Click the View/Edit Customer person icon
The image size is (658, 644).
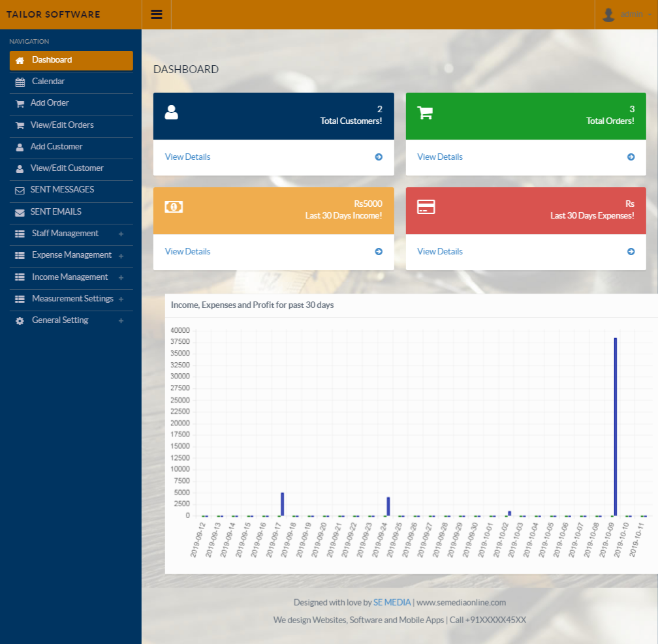[20, 168]
